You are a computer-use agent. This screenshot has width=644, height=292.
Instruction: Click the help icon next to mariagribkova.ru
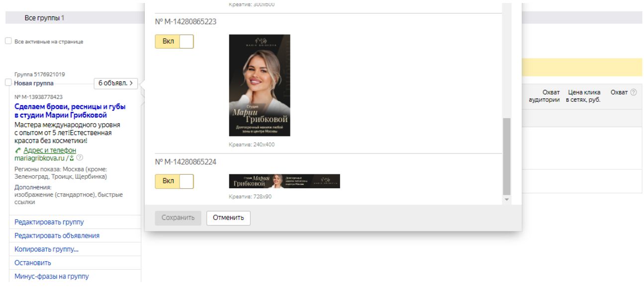pyautogui.click(x=80, y=158)
